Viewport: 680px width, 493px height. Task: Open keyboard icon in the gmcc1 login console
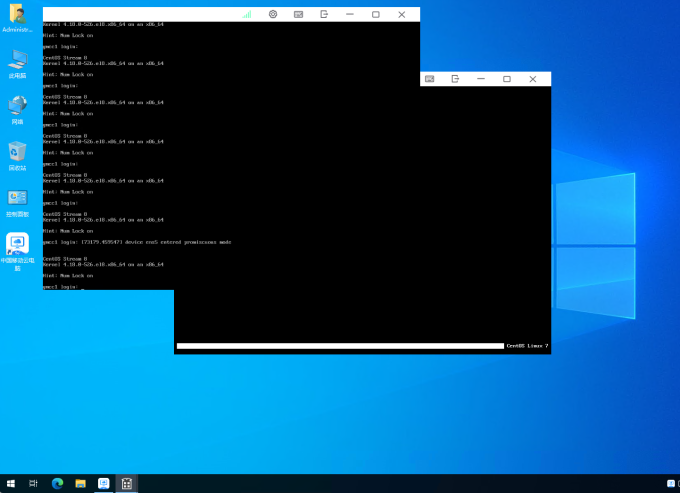pos(298,15)
